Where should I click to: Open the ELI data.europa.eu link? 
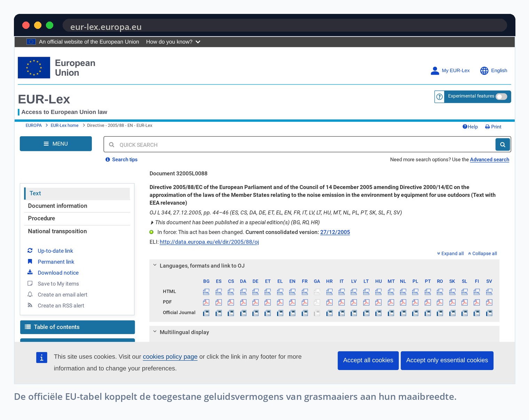[209, 242]
